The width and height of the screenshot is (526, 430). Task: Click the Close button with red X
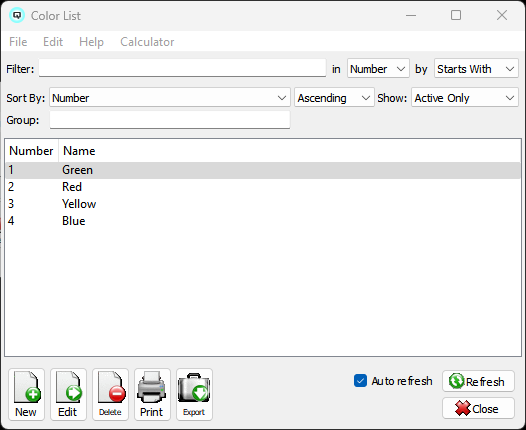[478, 408]
